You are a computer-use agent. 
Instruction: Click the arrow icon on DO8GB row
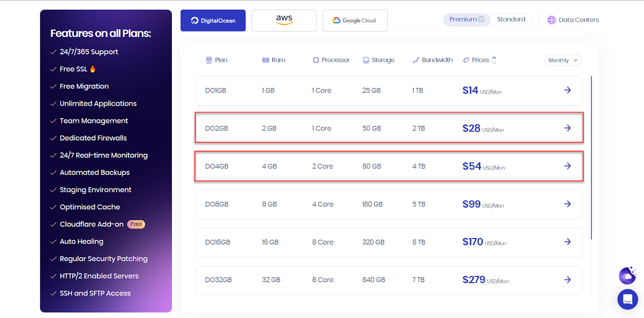[x=567, y=204]
